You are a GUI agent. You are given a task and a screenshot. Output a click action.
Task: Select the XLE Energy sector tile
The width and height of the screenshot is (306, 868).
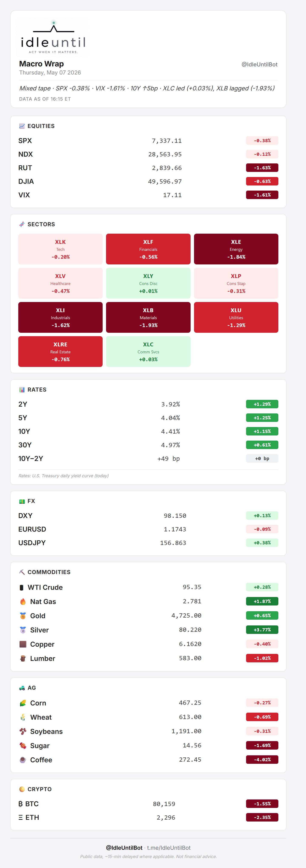pos(236,249)
